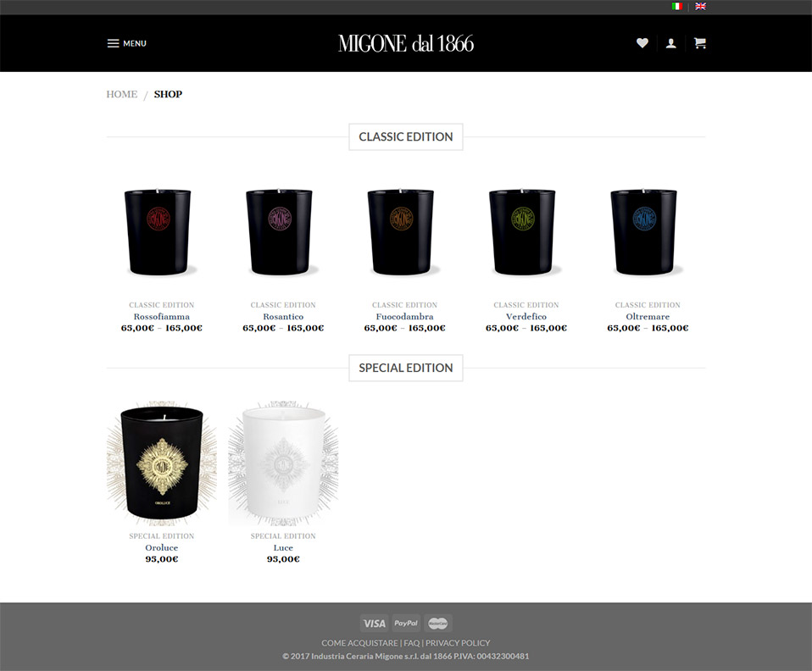
Task: Open the Rossofiamma candle thumbnail
Action: point(158,231)
